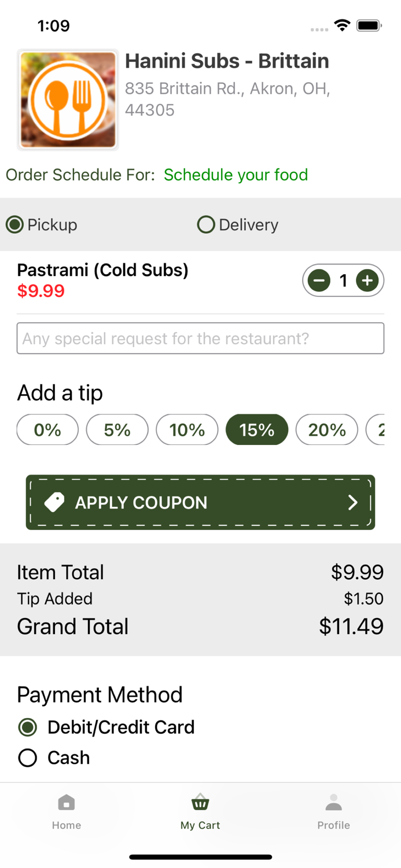Decrease Pastrami quantity with minus button
401x868 pixels.
tap(318, 281)
